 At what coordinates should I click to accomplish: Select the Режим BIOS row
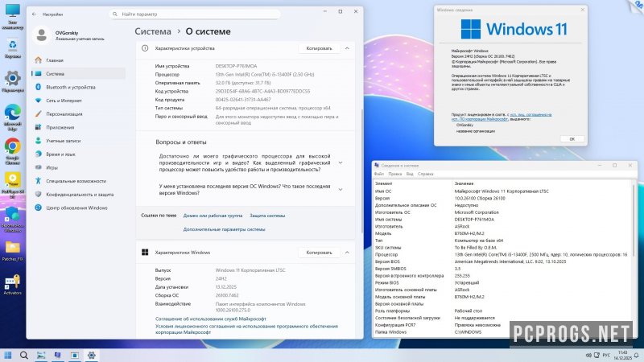(502, 283)
